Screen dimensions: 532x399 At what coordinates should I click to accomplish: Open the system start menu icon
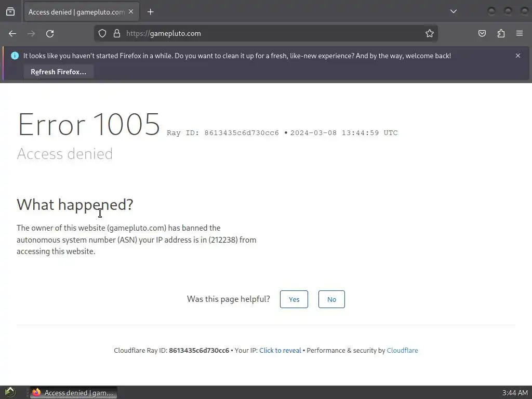10,393
